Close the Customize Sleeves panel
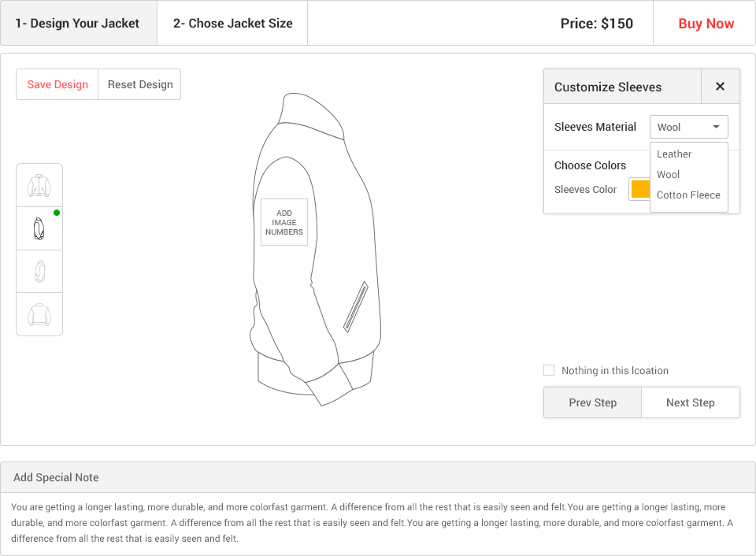Viewport: 756px width, 556px height. (720, 87)
